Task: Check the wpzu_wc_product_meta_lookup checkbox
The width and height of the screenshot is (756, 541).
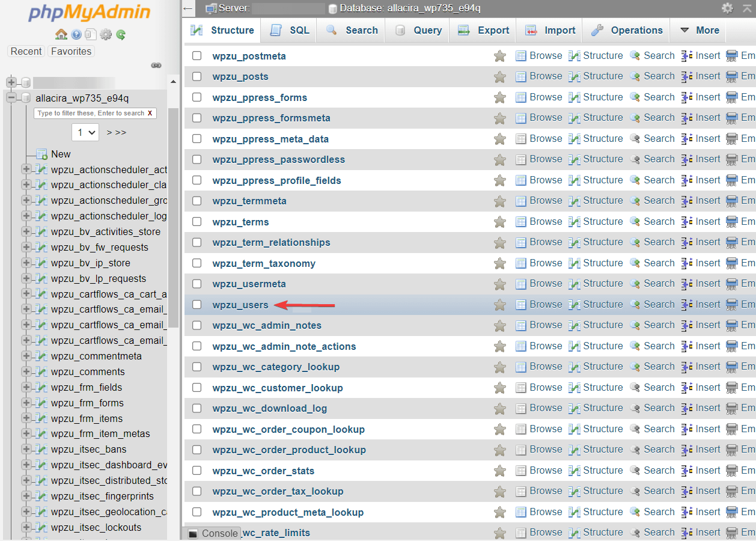Action: pyautogui.click(x=197, y=512)
